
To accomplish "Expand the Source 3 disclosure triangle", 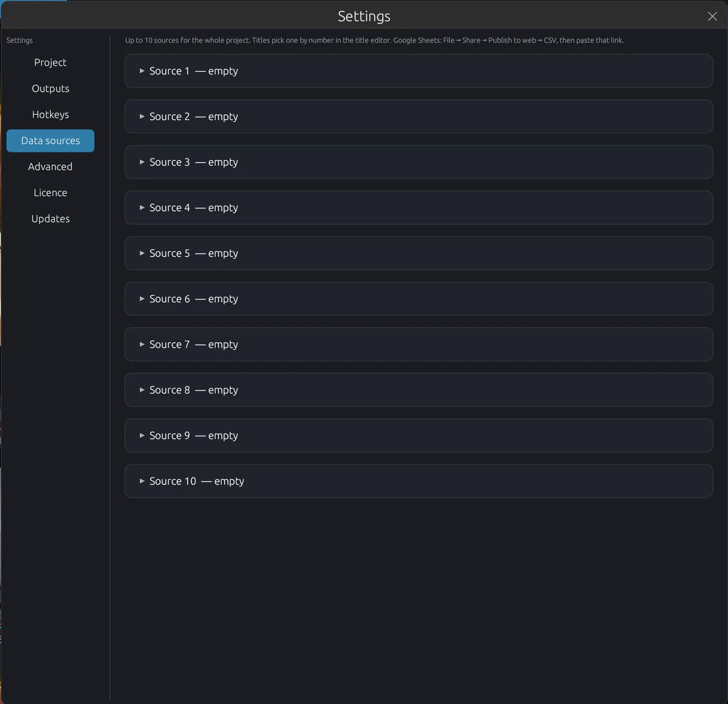I will click(142, 162).
